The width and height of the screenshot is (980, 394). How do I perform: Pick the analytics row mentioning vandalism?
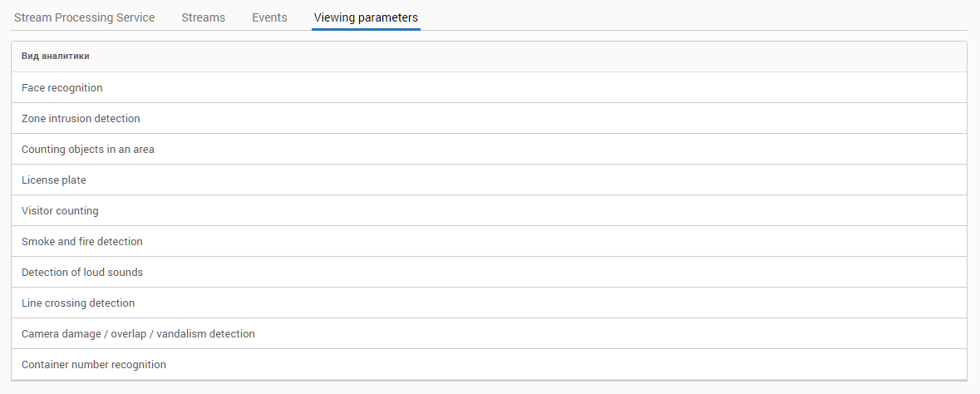tap(138, 334)
